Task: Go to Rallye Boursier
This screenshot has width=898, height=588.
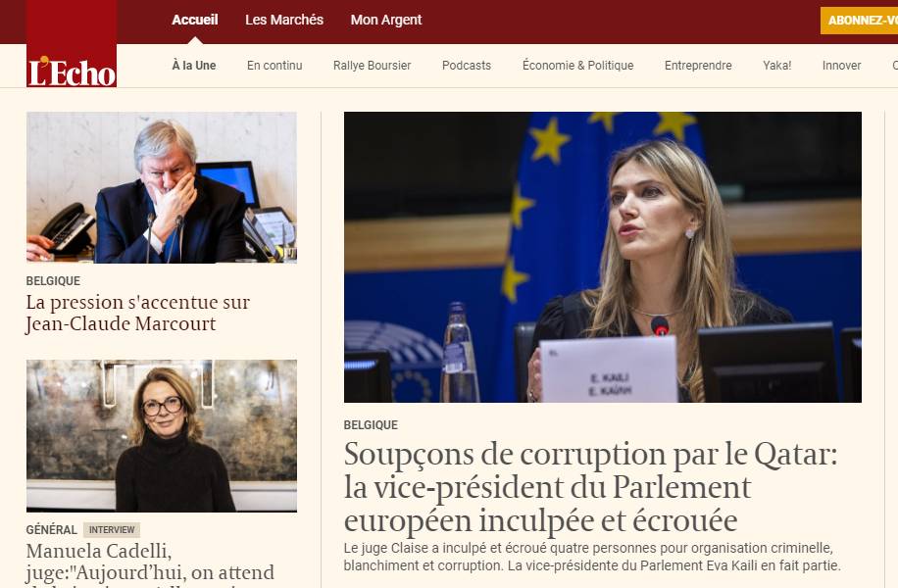Action: 372,66
